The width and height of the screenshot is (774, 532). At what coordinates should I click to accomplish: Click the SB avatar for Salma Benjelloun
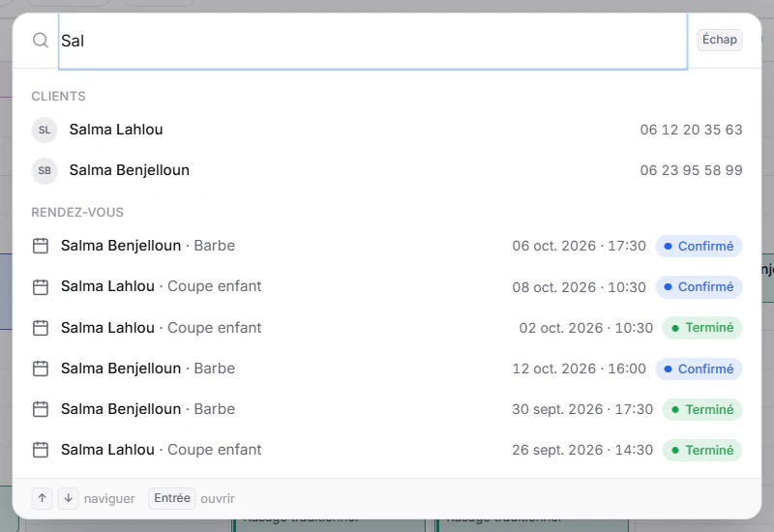[x=45, y=170]
